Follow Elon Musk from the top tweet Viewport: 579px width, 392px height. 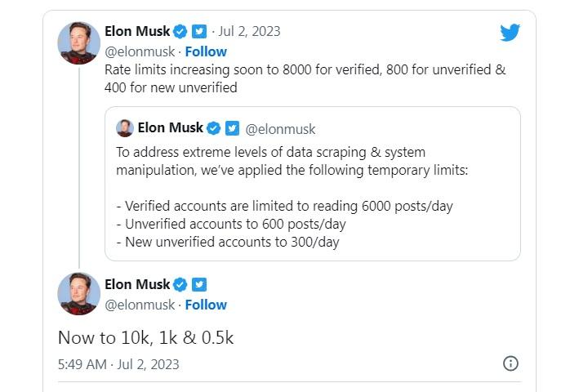[x=206, y=51]
